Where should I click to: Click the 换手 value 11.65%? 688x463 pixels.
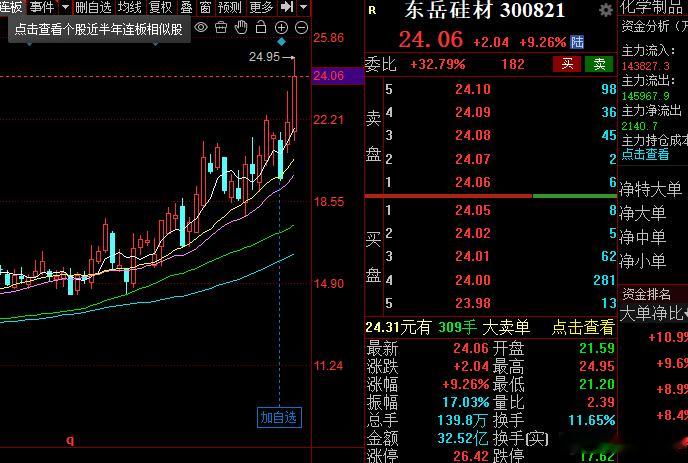[592, 420]
